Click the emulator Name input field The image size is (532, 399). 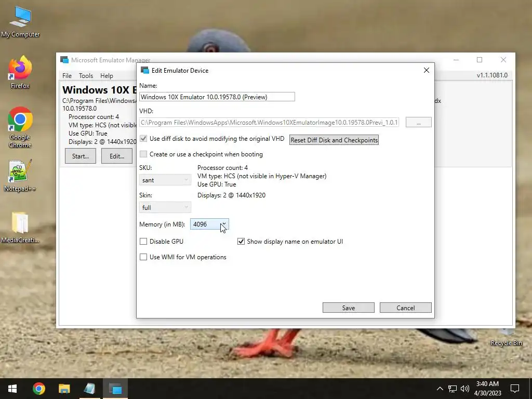click(217, 97)
